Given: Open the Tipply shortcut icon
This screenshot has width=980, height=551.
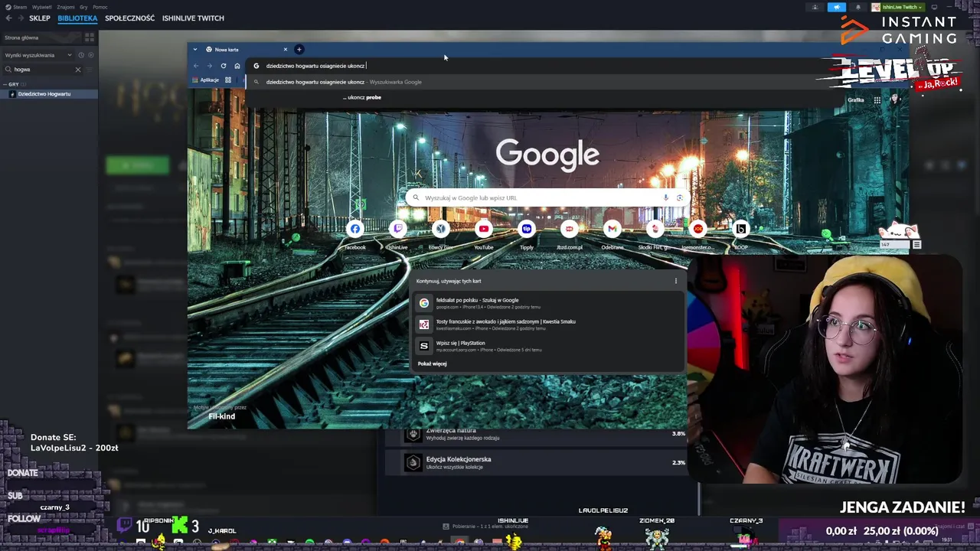Looking at the screenshot, I should pyautogui.click(x=527, y=229).
